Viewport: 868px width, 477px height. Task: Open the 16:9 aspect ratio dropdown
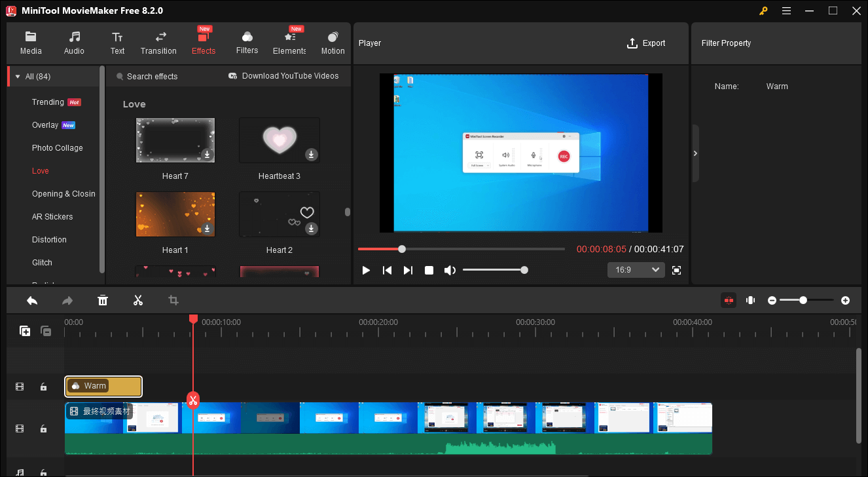(636, 270)
